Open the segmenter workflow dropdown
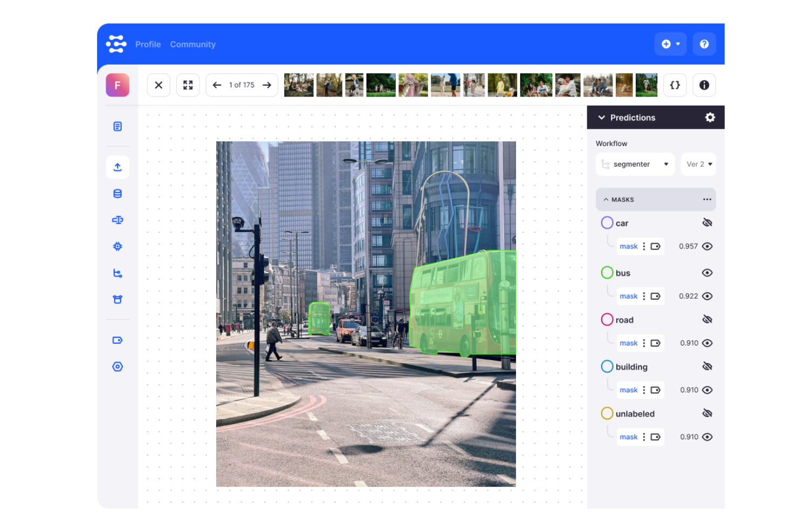Screen dimensions: 798x532 click(x=635, y=164)
